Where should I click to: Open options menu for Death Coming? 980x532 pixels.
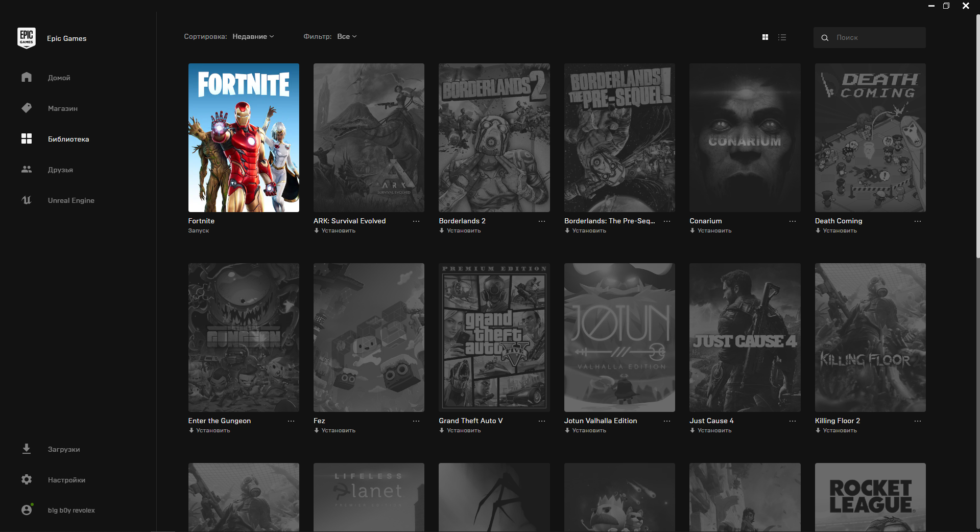coord(918,221)
